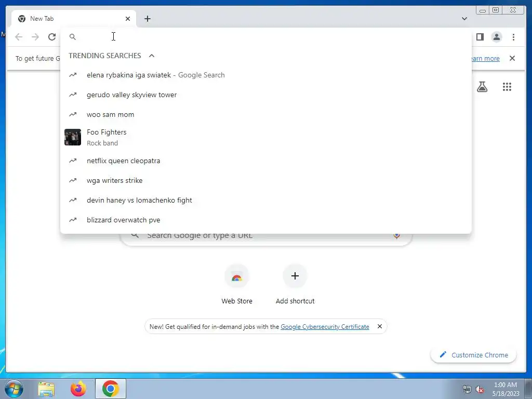Click the Chrome taskbar button

[x=111, y=389]
